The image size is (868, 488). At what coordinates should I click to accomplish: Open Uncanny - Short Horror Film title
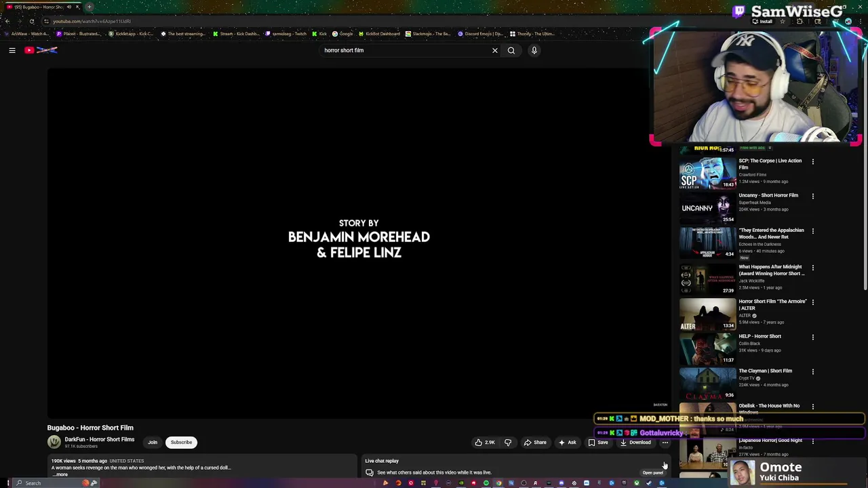[768, 195]
